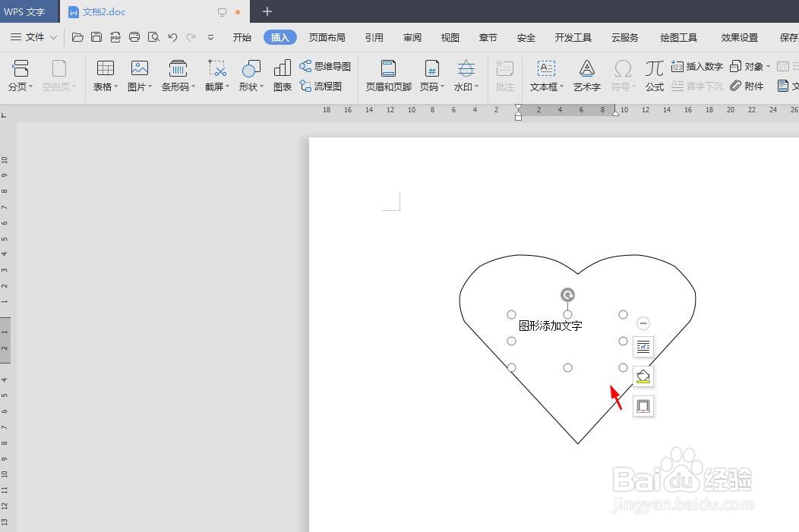
Task: Switch to the 绘图工具 tab
Action: click(679, 38)
